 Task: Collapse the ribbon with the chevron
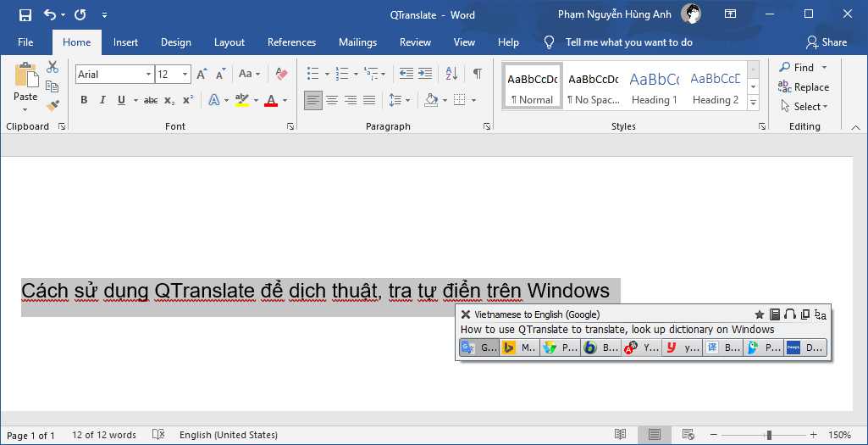[855, 127]
